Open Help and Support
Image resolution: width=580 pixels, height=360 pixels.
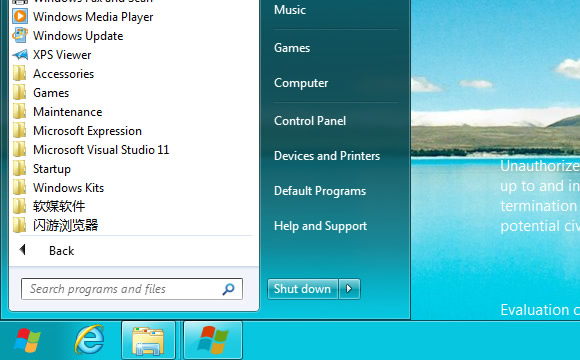320,226
